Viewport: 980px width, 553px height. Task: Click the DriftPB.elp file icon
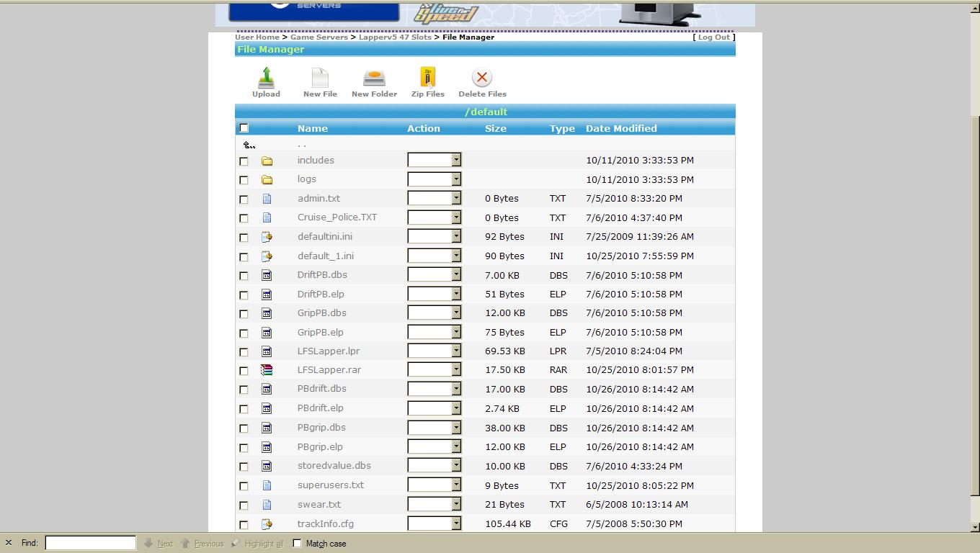point(267,295)
